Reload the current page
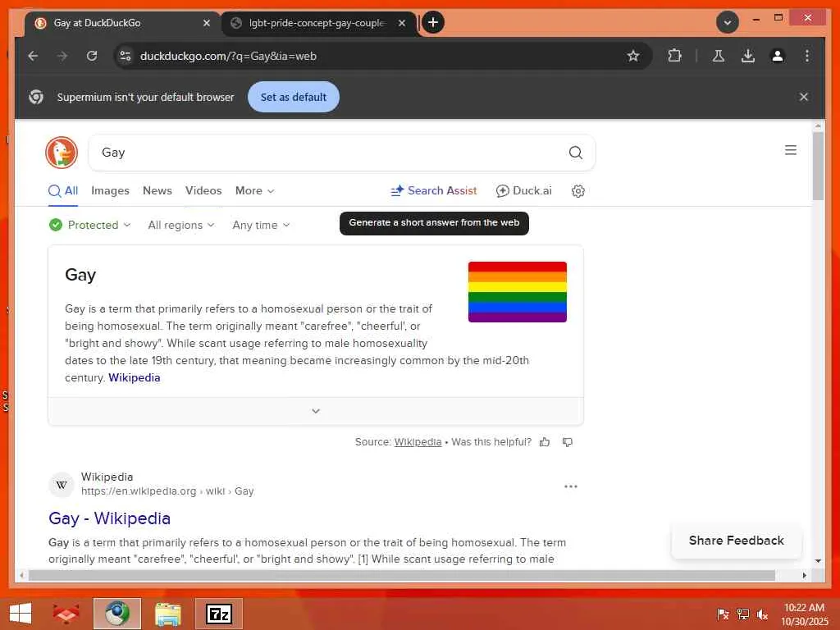The image size is (840, 630). (92, 56)
